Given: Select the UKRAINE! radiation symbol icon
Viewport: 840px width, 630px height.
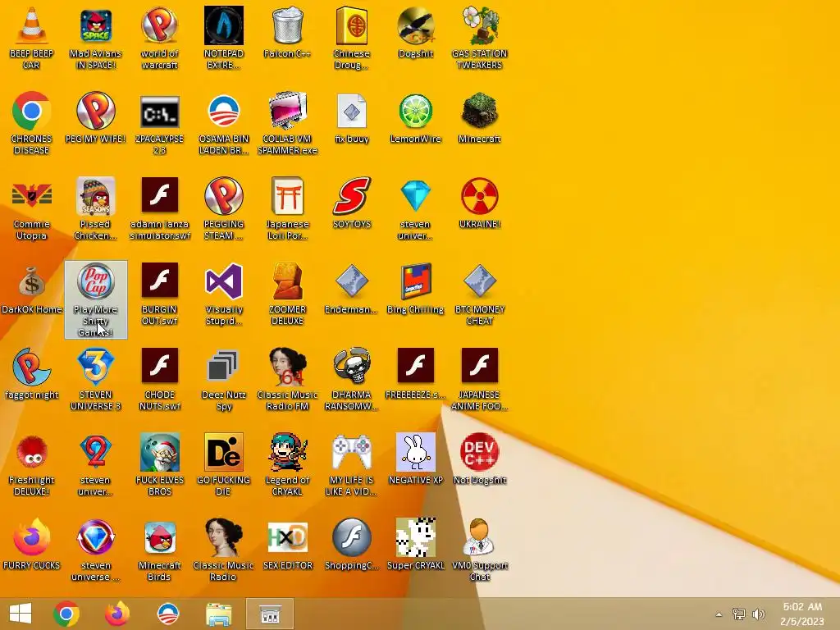Looking at the screenshot, I should point(479,196).
